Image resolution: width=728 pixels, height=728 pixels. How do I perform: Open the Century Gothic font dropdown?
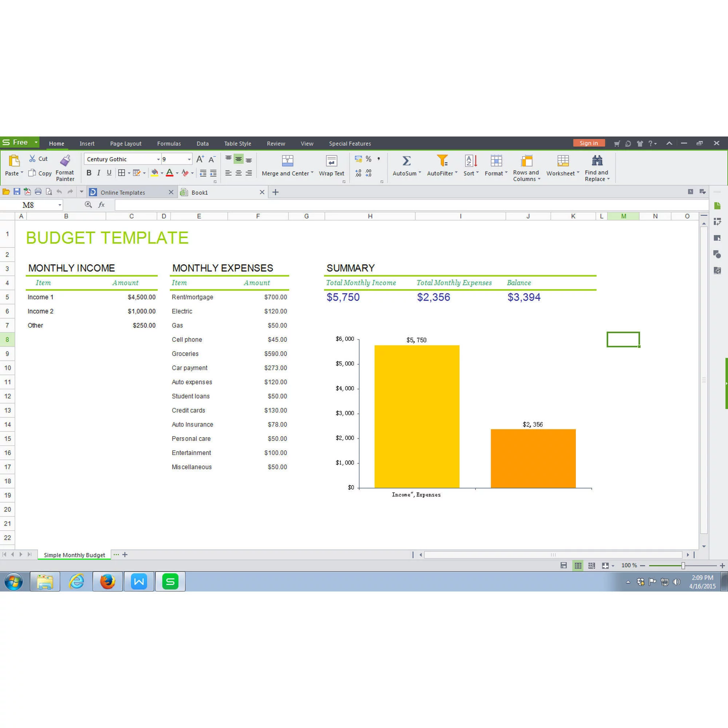158,159
